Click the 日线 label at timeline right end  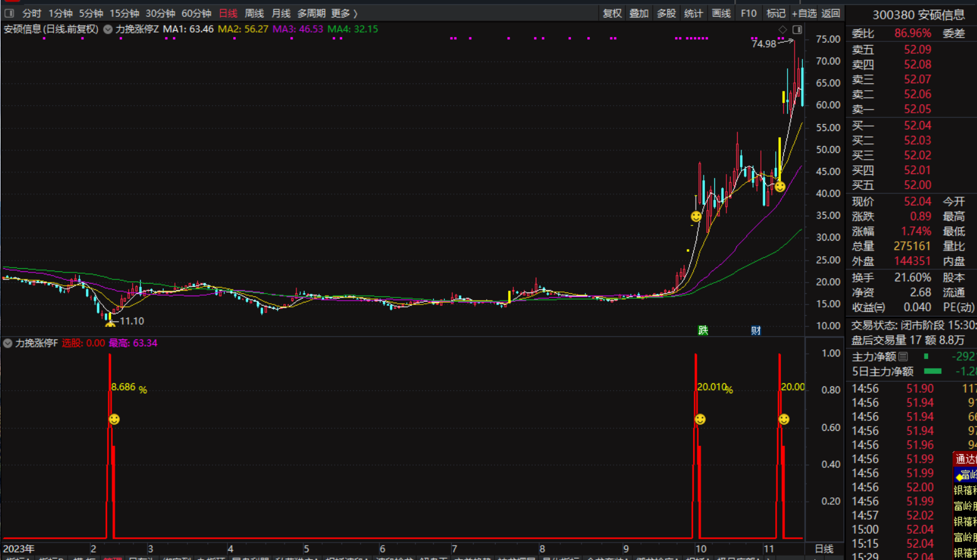coord(824,549)
